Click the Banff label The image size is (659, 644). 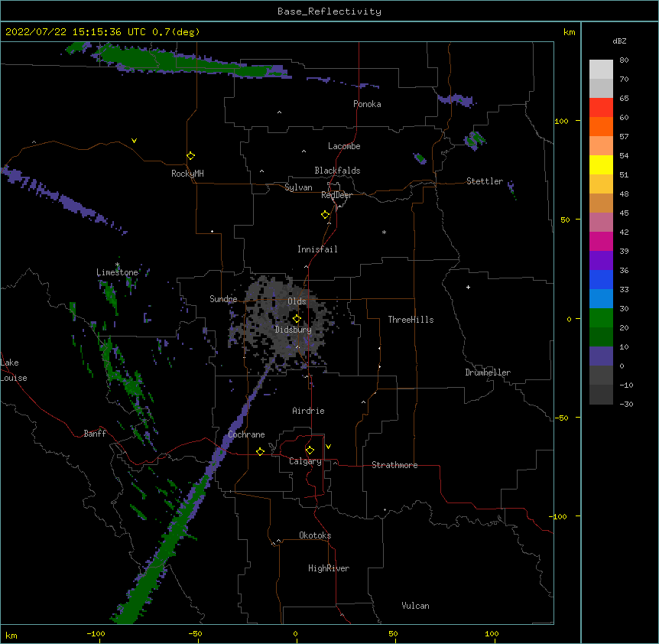pos(95,434)
